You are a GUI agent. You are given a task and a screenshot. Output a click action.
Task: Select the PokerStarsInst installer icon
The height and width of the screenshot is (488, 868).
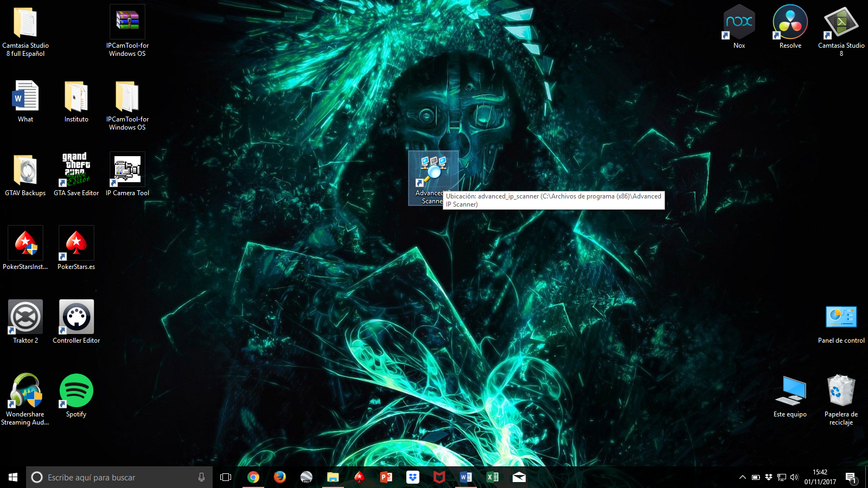tap(25, 248)
